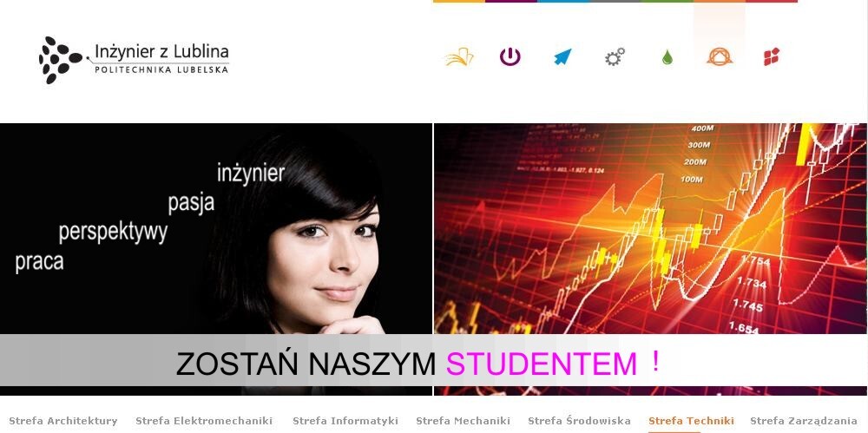
Task: Click the red stock chart image
Action: (650, 228)
